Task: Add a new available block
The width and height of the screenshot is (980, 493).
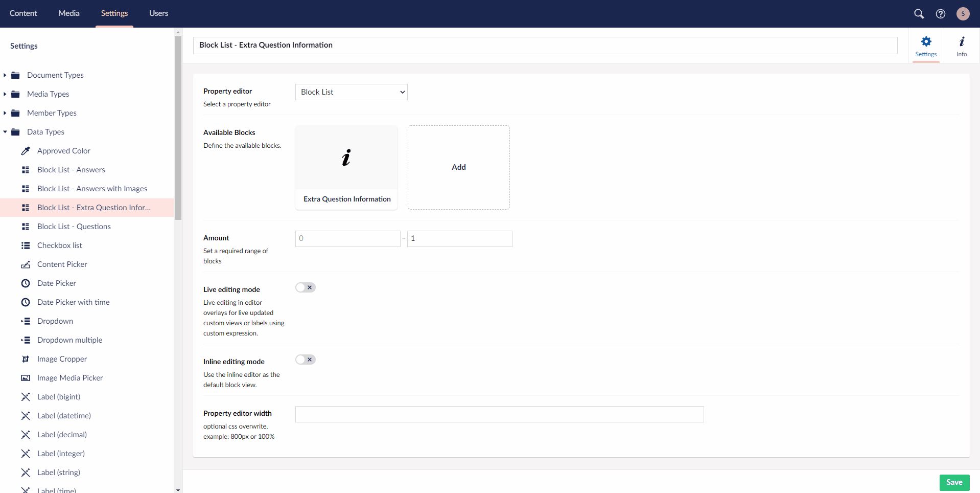Action: click(x=458, y=167)
